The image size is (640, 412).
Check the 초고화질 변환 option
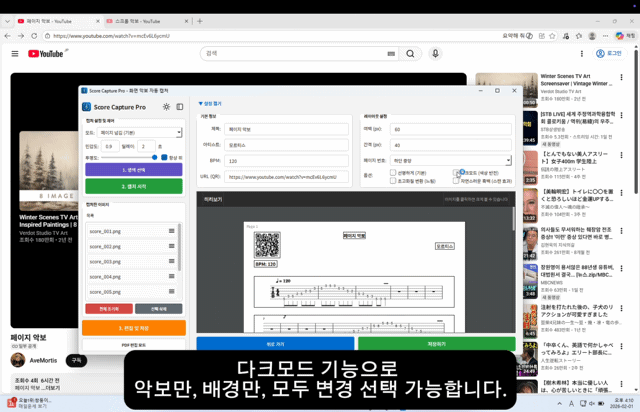coord(393,181)
